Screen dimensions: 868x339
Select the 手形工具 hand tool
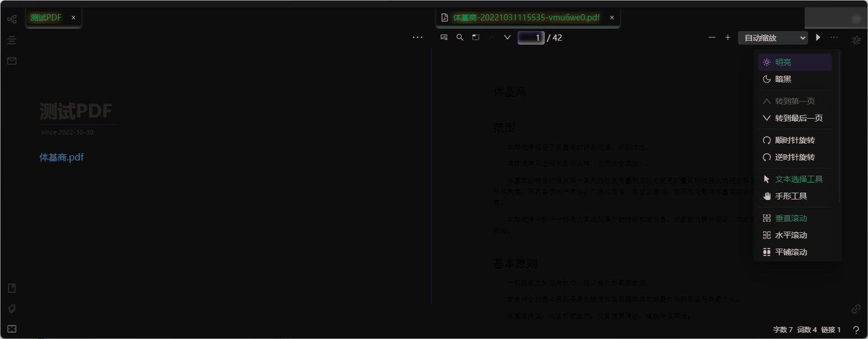[791, 196]
